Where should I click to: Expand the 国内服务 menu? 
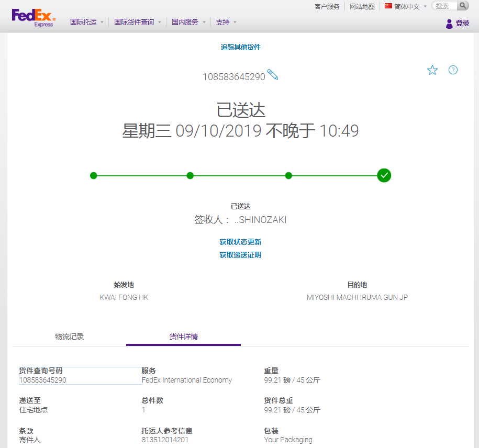coord(188,22)
